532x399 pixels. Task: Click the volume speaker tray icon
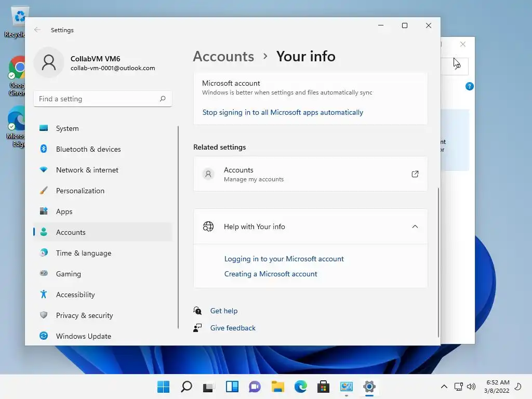tap(471, 387)
